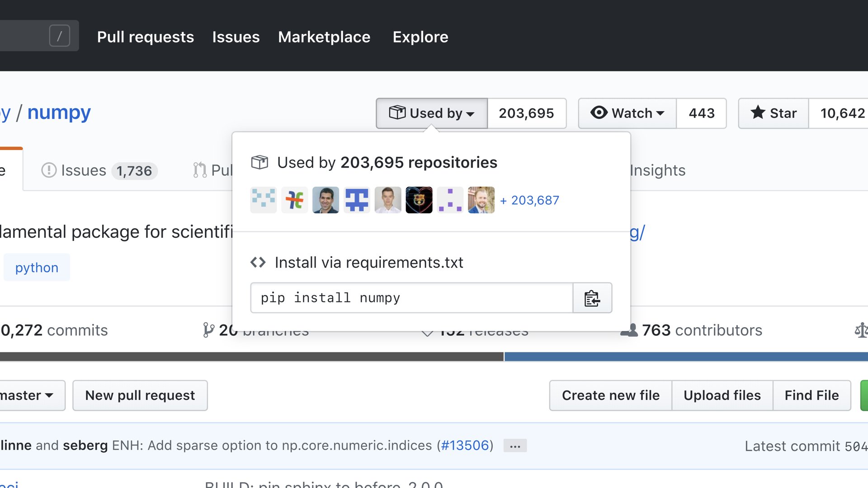Image resolution: width=868 pixels, height=488 pixels.
Task: Star the numpy repository
Action: [774, 113]
